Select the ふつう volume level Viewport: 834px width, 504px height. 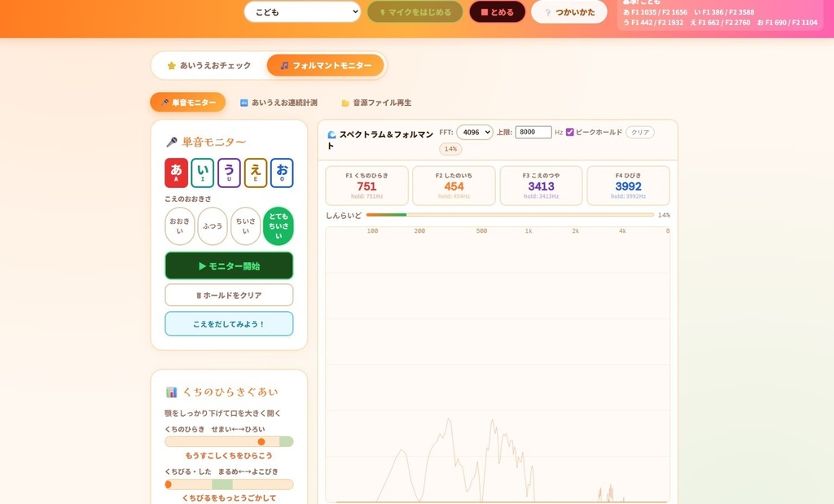tap(213, 226)
